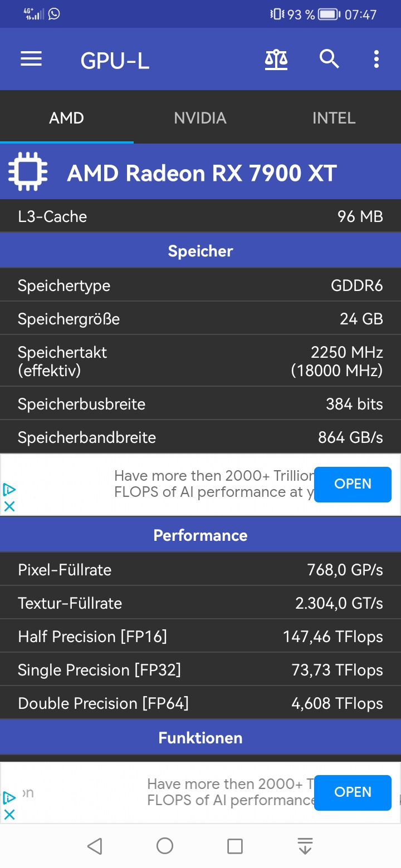The height and width of the screenshot is (868, 401).
Task: Open the hamburger navigation menu
Action: (x=31, y=59)
